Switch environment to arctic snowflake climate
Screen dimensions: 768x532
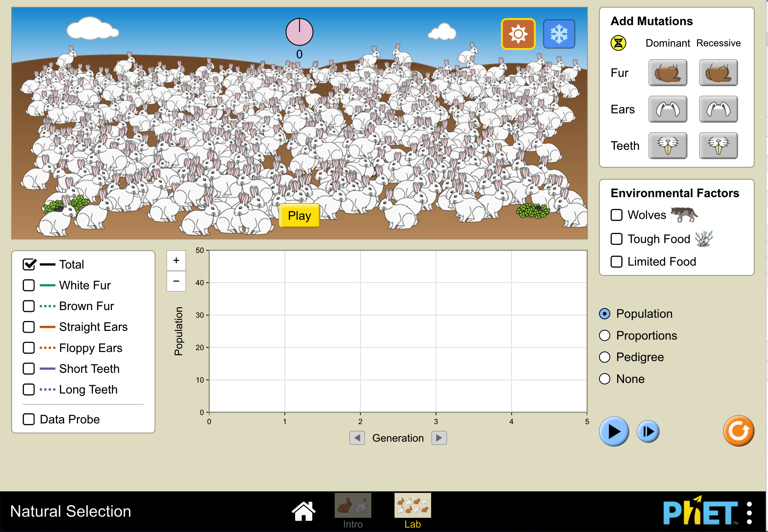coord(559,34)
